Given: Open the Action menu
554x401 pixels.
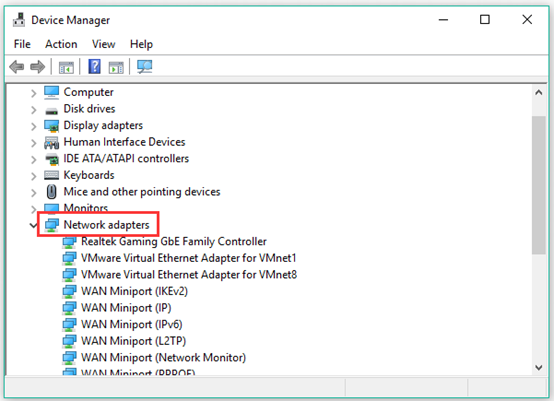Looking at the screenshot, I should point(61,44).
